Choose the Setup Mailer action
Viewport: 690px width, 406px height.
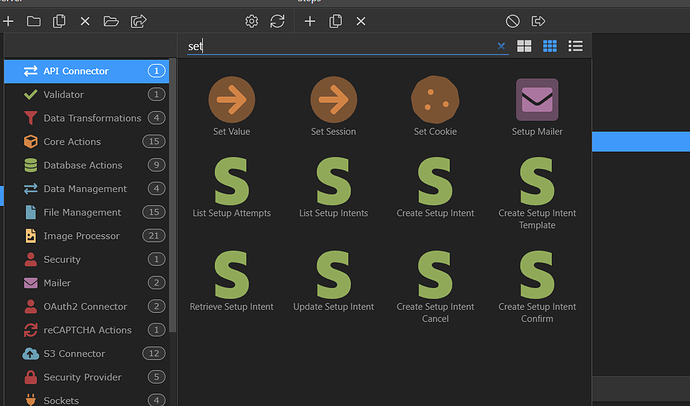click(537, 106)
